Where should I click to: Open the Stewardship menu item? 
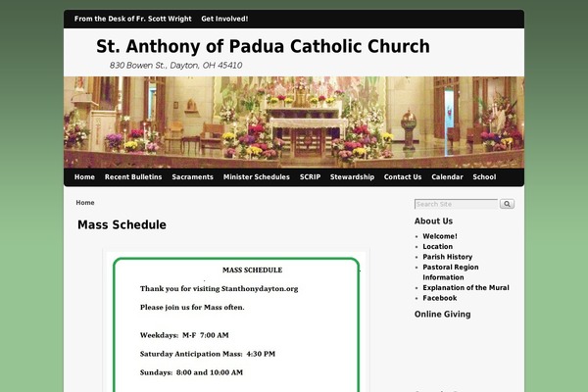click(352, 177)
